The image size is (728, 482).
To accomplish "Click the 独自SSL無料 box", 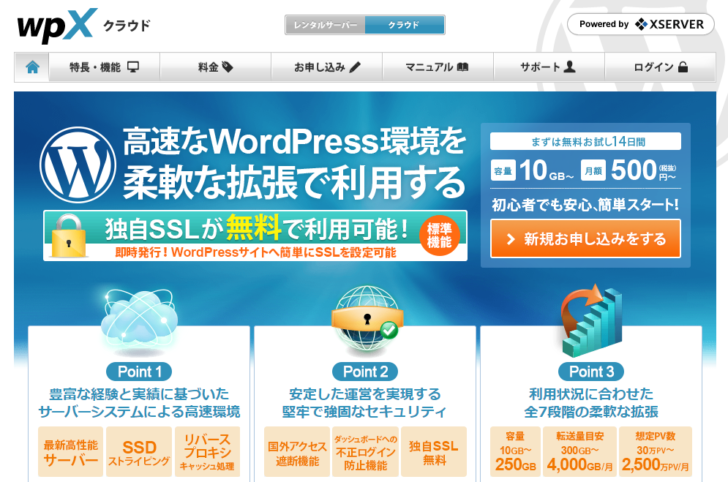I will 434,452.
